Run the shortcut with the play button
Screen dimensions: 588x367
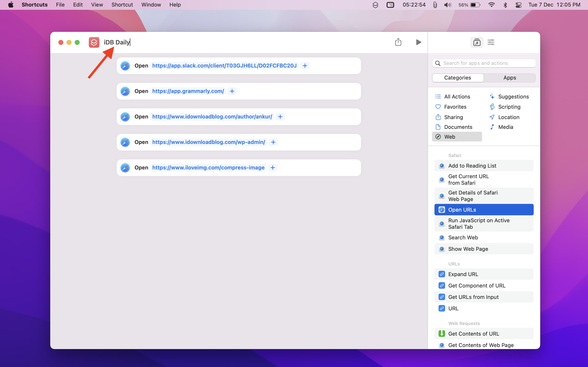pos(418,42)
